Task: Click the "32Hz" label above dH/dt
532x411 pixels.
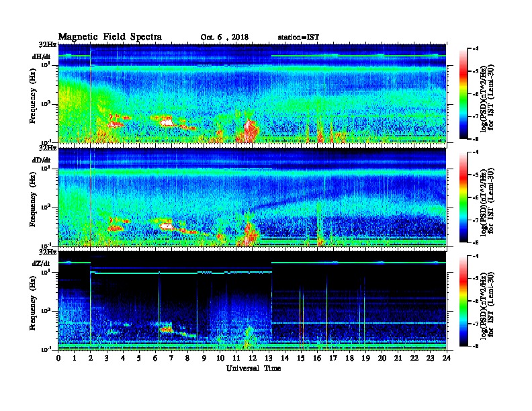Action: 48,44
